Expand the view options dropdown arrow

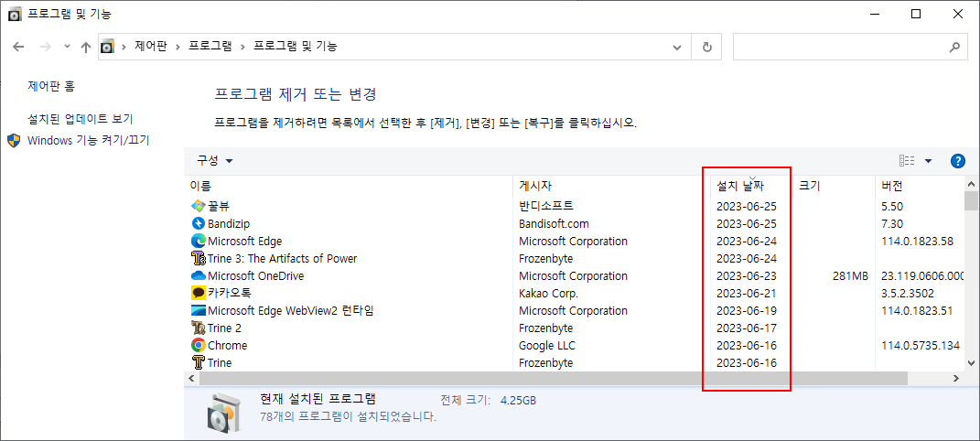[x=928, y=161]
